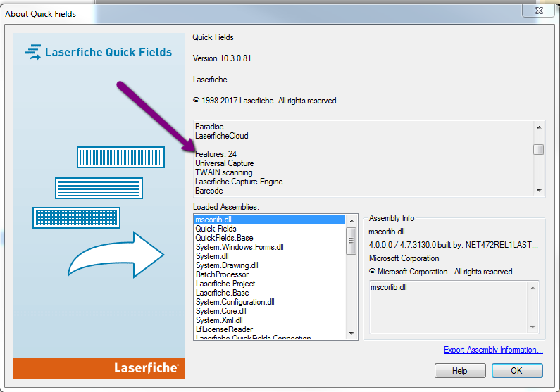This screenshot has height=392, width=560.
Task: Click scroll-up arrow of the features box
Action: point(539,127)
